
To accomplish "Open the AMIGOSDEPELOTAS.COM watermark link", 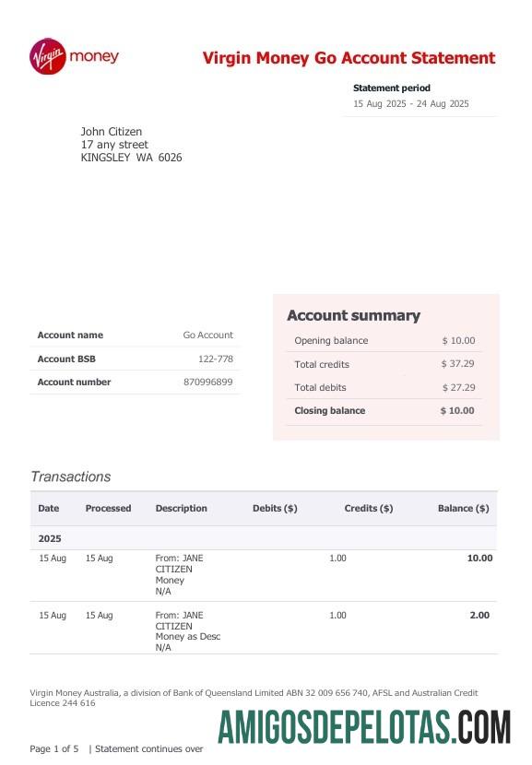I will pos(364,727).
